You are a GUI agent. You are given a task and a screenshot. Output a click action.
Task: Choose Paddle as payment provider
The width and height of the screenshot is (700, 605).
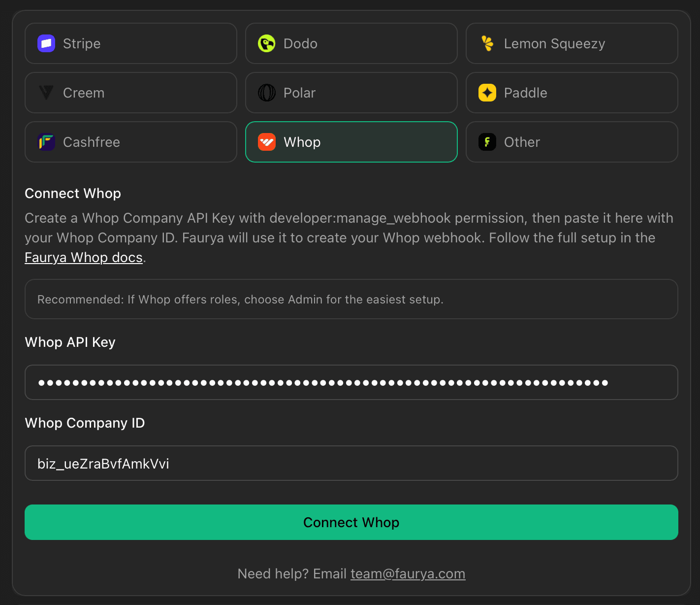(x=572, y=93)
